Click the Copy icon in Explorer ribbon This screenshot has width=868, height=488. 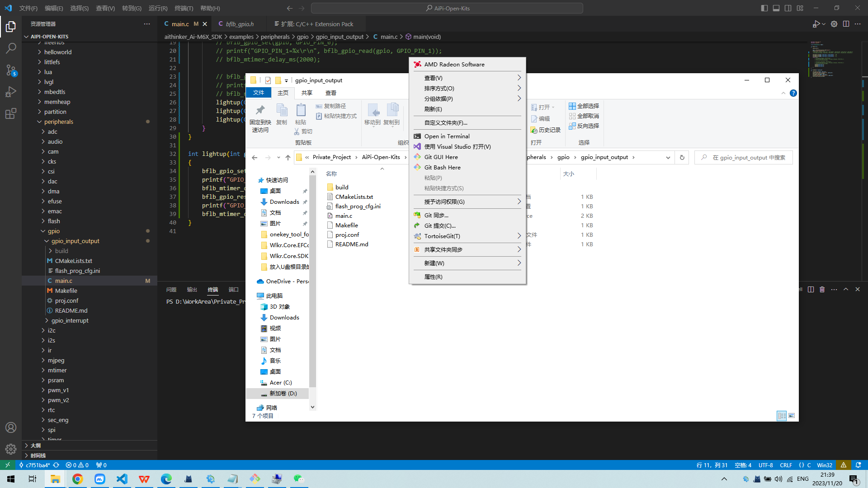282,114
